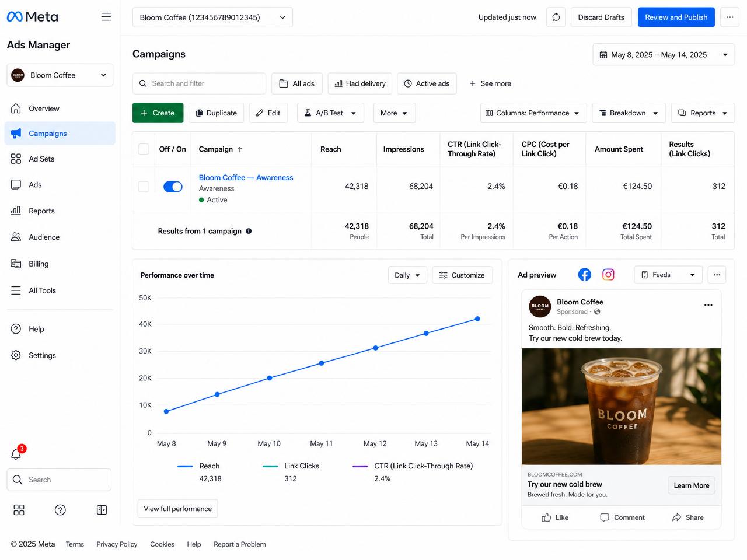
Task: Select Campaigns in the sidebar
Action: (60, 134)
